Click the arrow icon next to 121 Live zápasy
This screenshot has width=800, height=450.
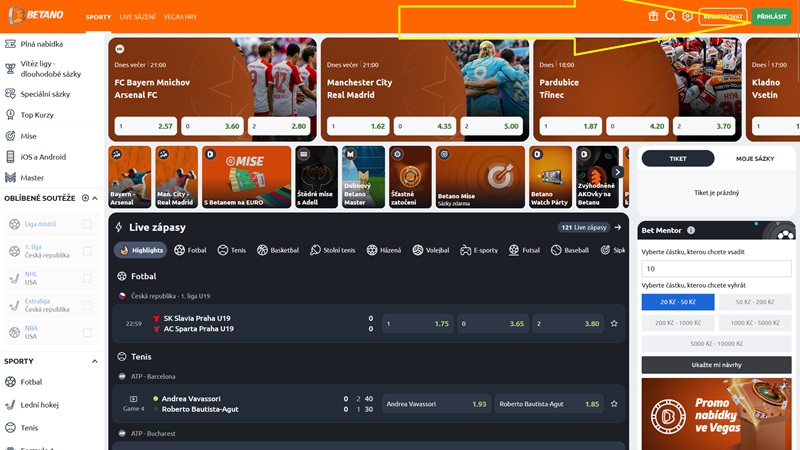pyautogui.click(x=618, y=227)
